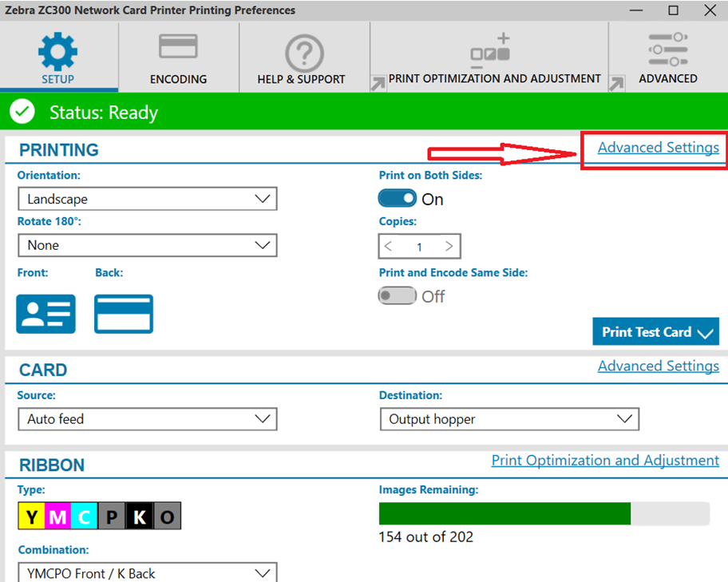The height and width of the screenshot is (582, 728).
Task: Open the ADVANCED tab label
Action: point(668,78)
